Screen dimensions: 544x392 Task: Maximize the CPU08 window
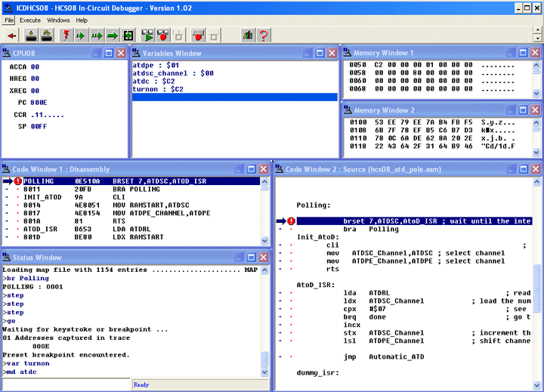click(109, 53)
